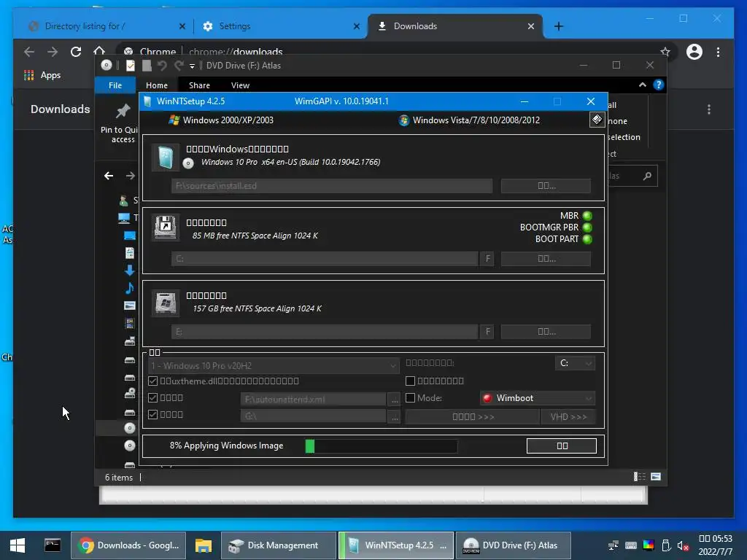Toggle the drivers checkbox beside G:\ path

pyautogui.click(x=152, y=414)
